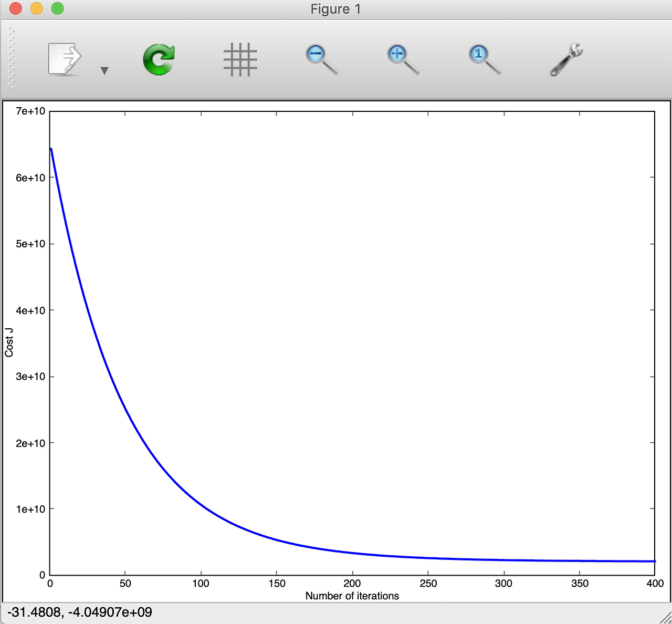Click the 'Number of iterations' axis label
This screenshot has height=624, width=672.
point(352,596)
